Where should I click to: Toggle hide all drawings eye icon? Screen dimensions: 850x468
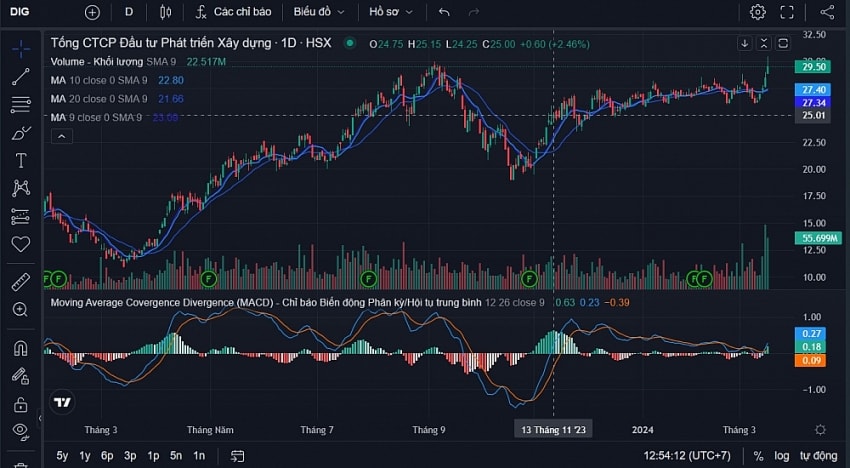21,431
